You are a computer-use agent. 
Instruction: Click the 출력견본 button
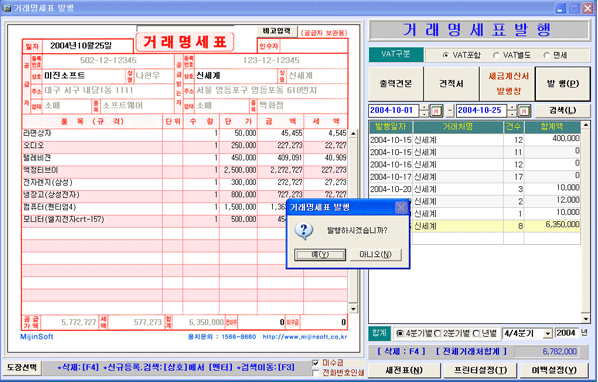tap(396, 84)
